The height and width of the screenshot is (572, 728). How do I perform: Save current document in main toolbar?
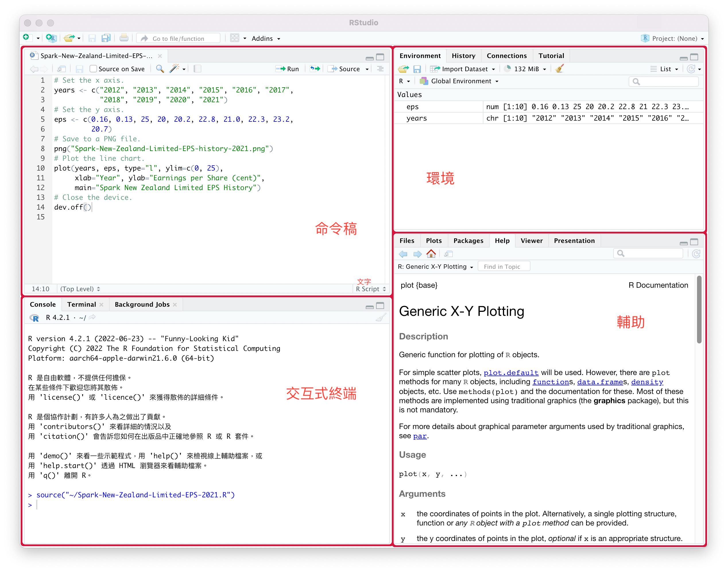[x=92, y=38]
